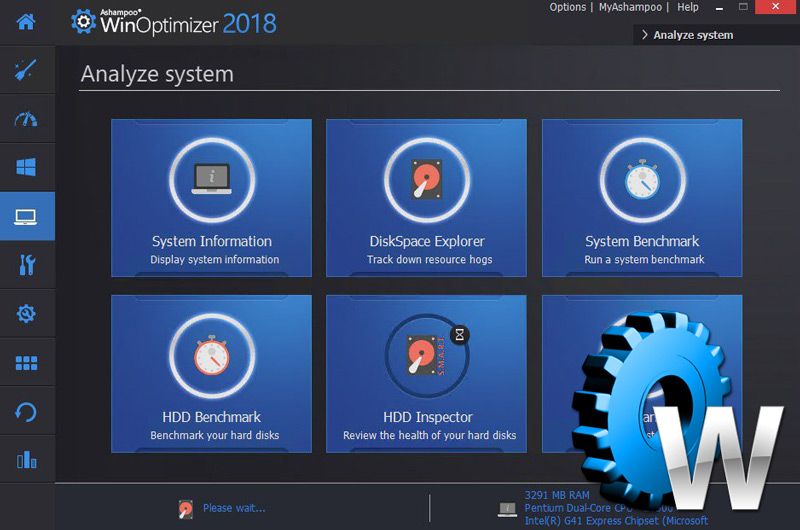Launch System Benchmark via blue stopwatch icon
Image resolution: width=800 pixels, height=530 pixels.
(x=642, y=180)
